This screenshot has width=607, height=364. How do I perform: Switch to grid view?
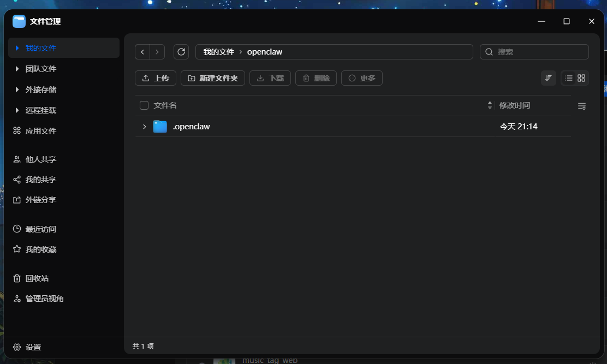pyautogui.click(x=581, y=78)
